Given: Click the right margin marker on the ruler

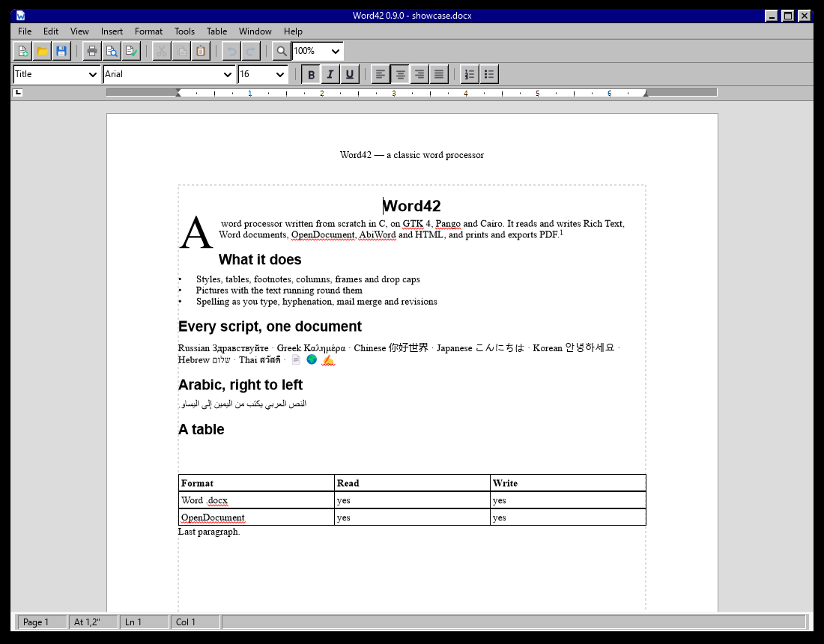Looking at the screenshot, I should click(646, 93).
